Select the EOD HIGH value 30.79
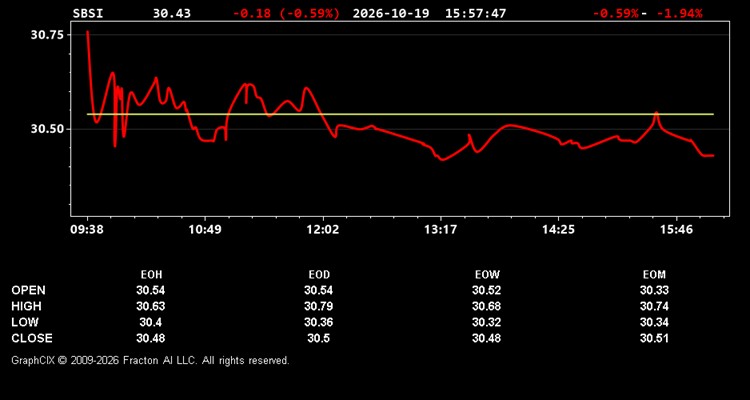This screenshot has height=400, width=750. point(319,306)
